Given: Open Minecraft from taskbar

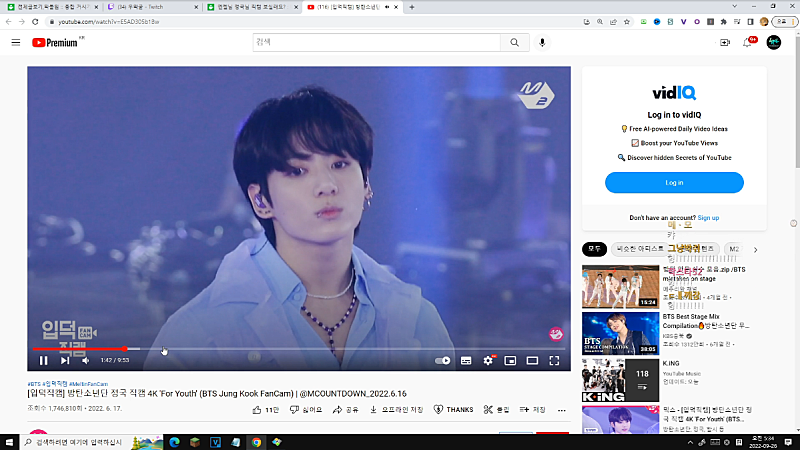Looking at the screenshot, I should (x=195, y=442).
